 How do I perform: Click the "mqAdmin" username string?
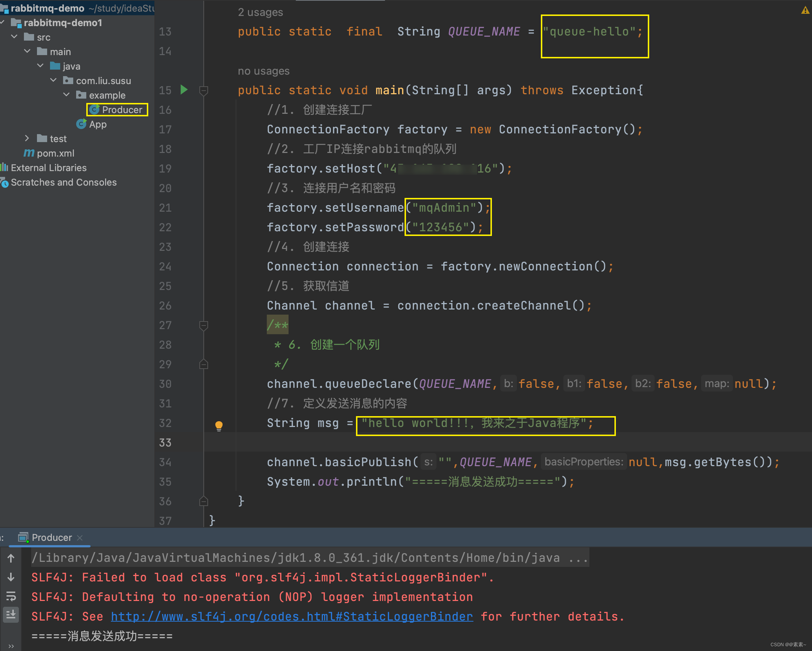click(444, 207)
